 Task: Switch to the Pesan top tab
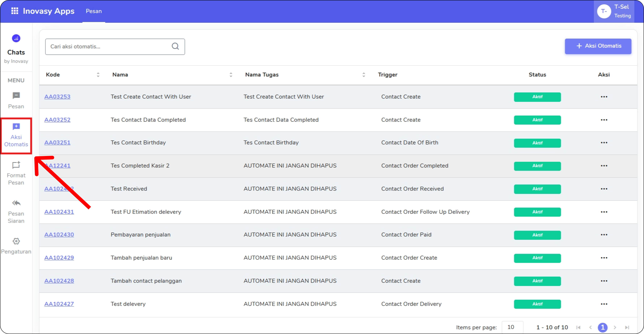[94, 11]
